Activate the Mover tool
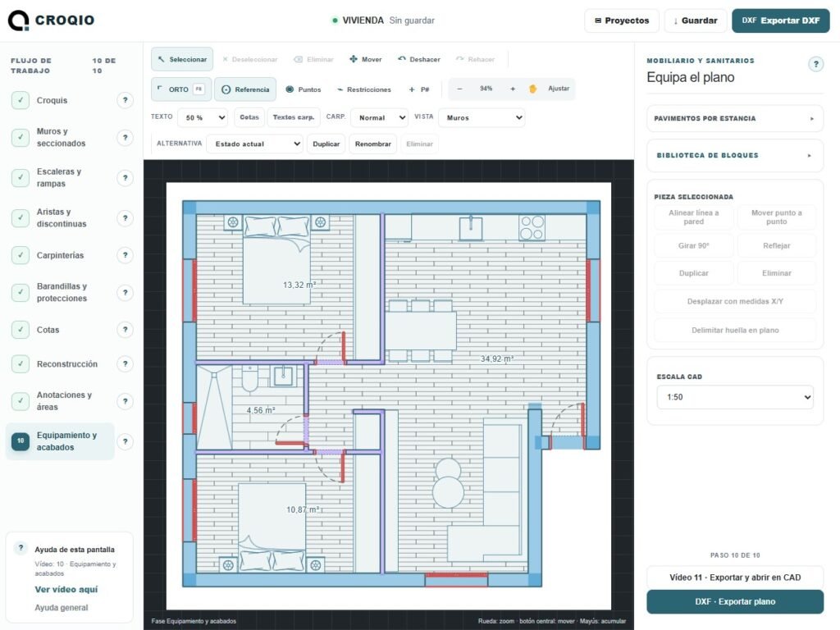The image size is (840, 630). (366, 59)
